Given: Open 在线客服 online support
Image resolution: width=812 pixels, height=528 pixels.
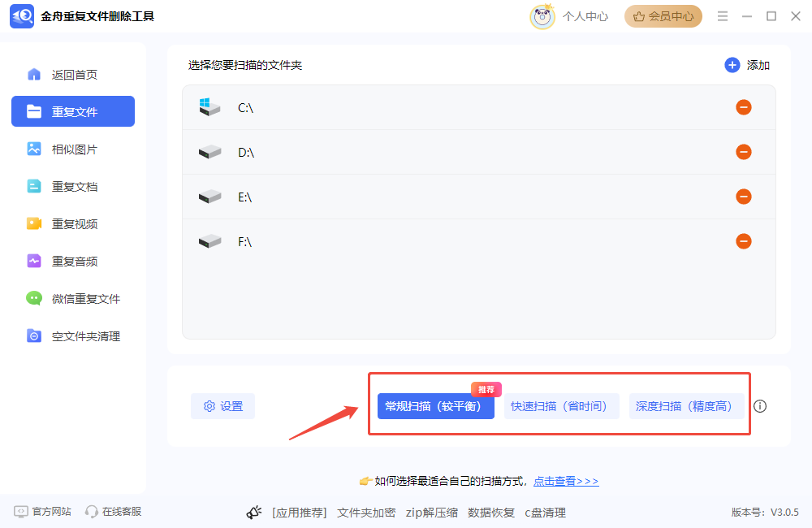Looking at the screenshot, I should [114, 512].
